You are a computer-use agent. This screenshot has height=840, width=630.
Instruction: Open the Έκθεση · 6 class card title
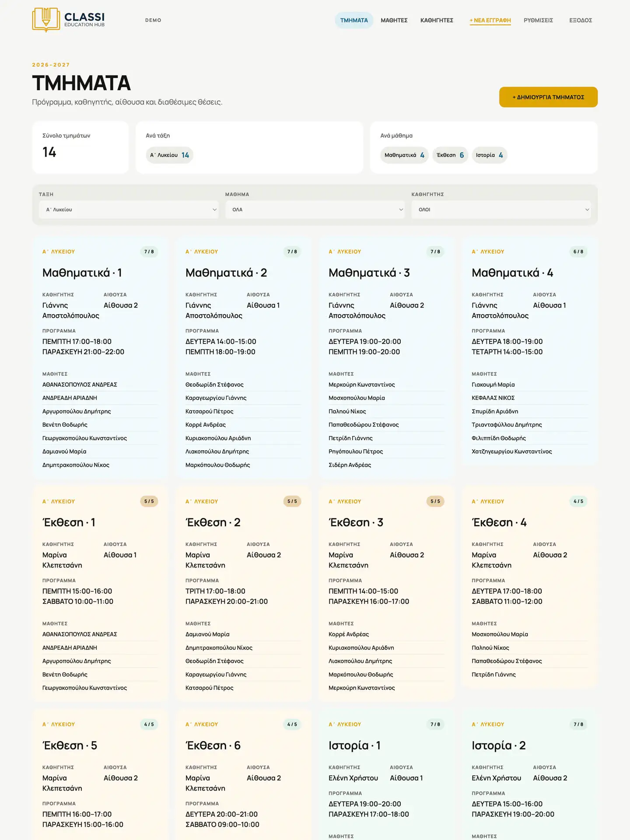[213, 745]
